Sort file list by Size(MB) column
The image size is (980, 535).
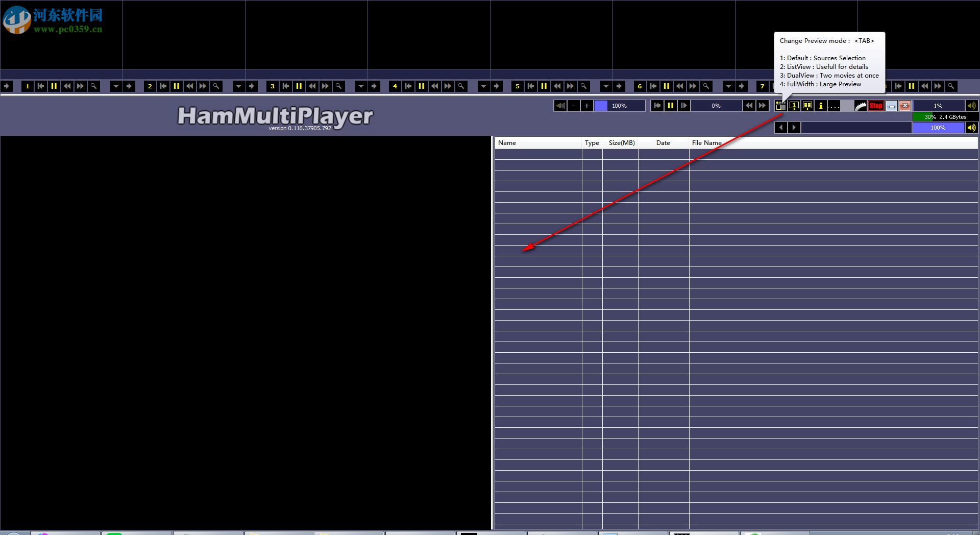621,143
